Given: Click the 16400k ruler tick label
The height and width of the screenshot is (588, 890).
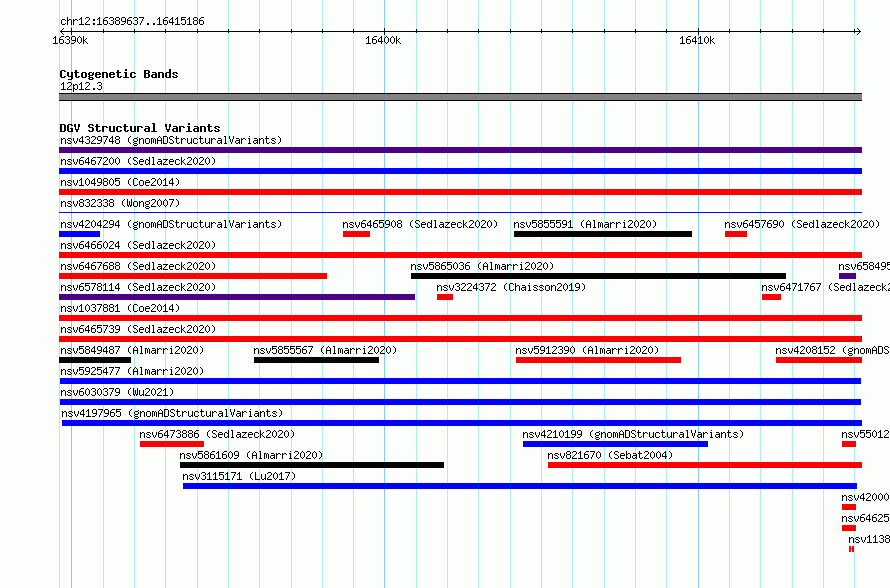Looking at the screenshot, I should point(383,40).
